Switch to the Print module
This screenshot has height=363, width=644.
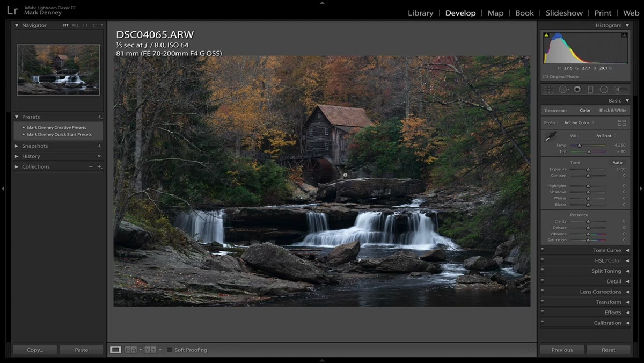click(603, 13)
